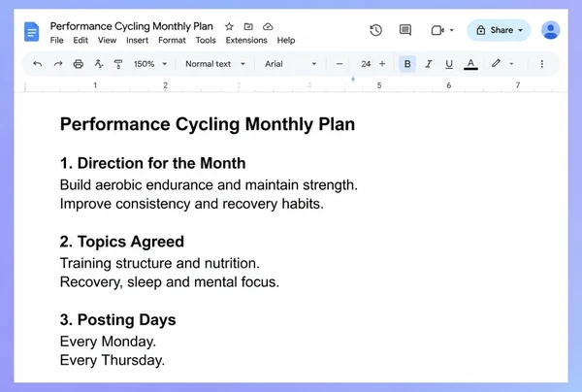Image resolution: width=582 pixels, height=392 pixels.
Task: Click the '3. Posting Days' heading
Action: tap(117, 320)
